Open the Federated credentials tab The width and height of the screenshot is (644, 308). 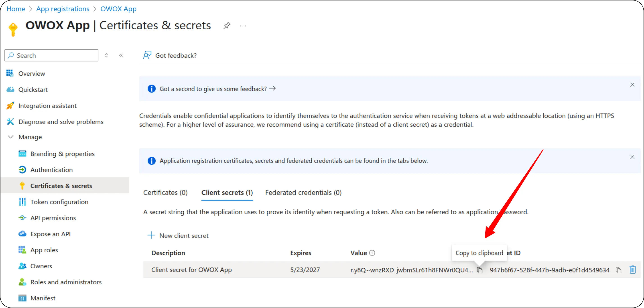303,192
